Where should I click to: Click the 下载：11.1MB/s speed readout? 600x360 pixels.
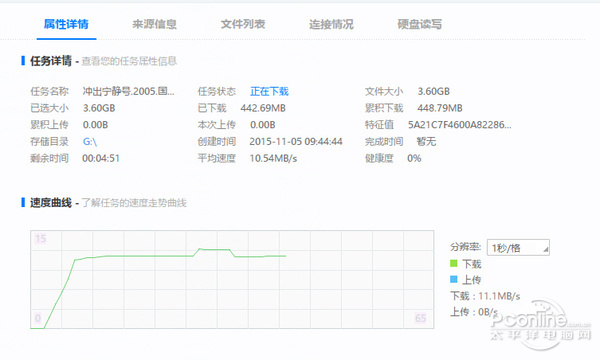point(485,296)
